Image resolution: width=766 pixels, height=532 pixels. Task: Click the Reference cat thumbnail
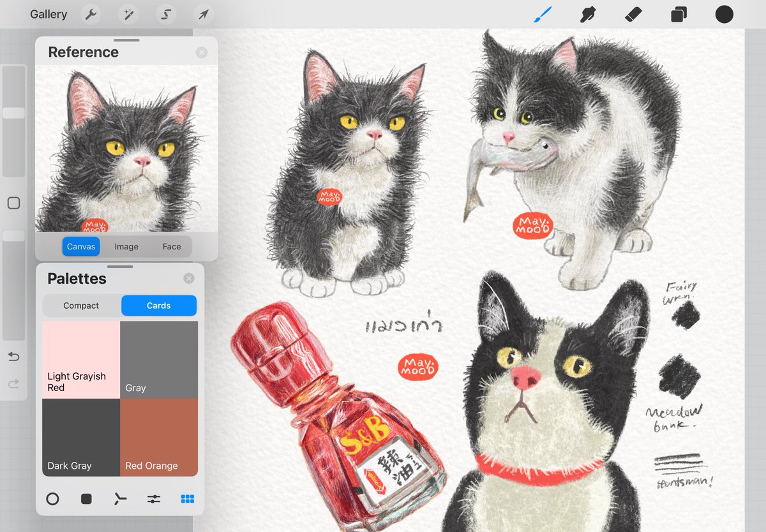(x=126, y=149)
